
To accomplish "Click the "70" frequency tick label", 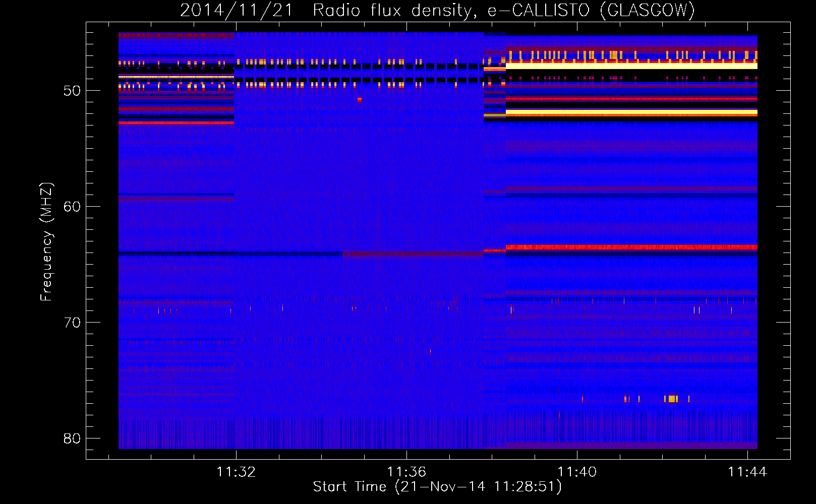I will [72, 323].
